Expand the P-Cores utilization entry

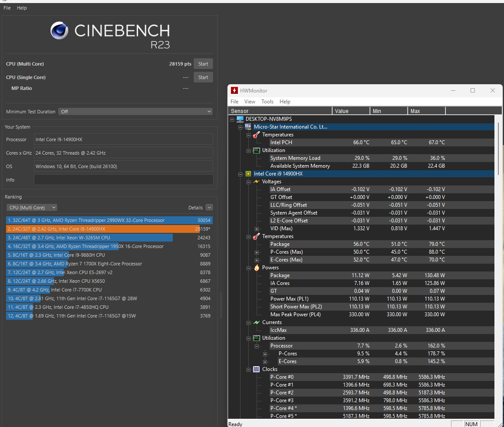(265, 354)
